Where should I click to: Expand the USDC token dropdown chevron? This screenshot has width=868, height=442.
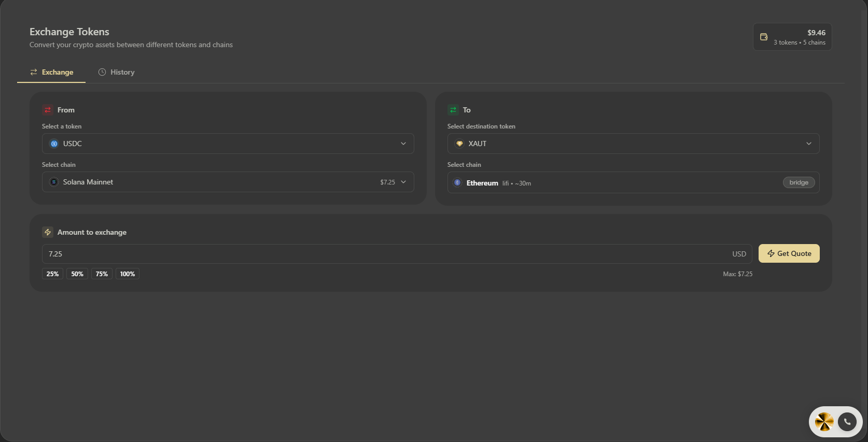pyautogui.click(x=403, y=144)
